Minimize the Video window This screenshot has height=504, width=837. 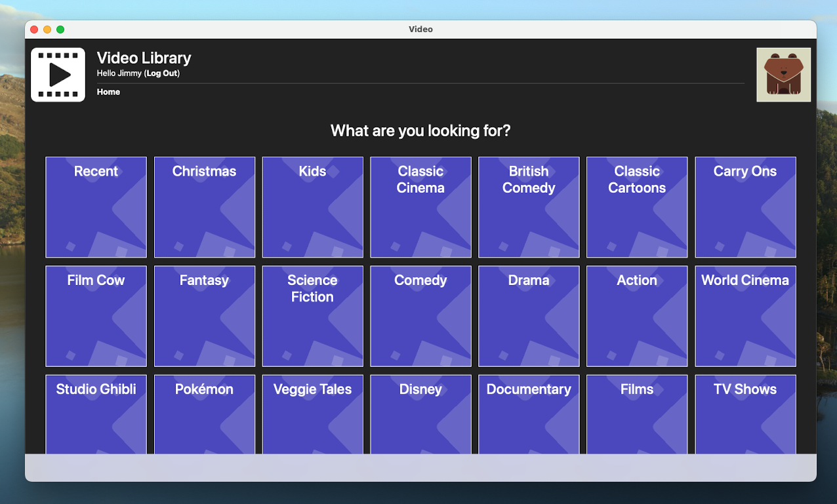pyautogui.click(x=47, y=29)
